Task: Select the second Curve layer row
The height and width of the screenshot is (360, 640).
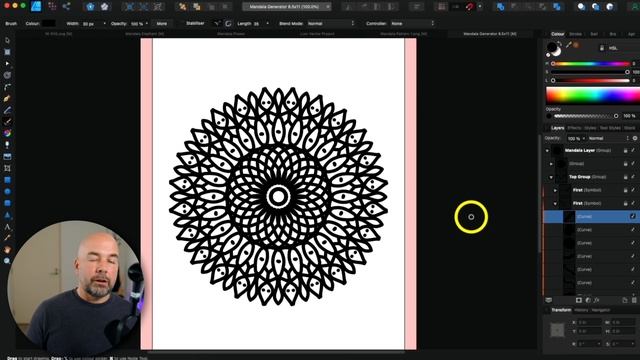Action: 591,230
